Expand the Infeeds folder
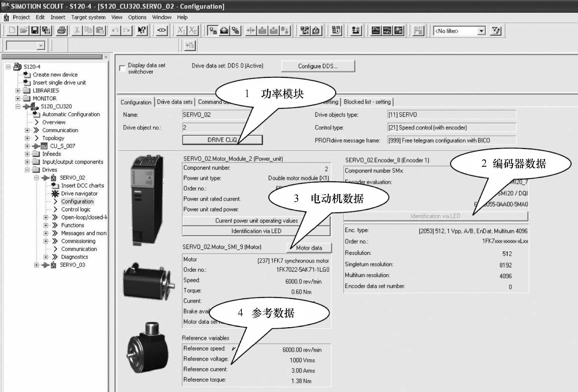Viewport: 578px width, 392px height. [x=27, y=154]
